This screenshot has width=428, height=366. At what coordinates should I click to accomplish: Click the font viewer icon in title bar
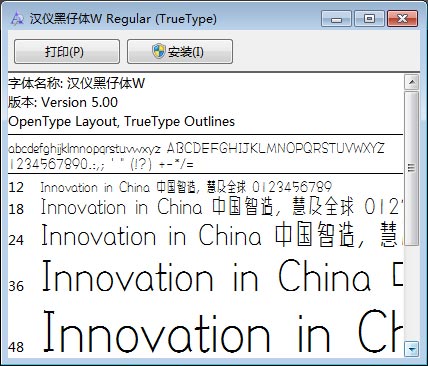[17, 19]
